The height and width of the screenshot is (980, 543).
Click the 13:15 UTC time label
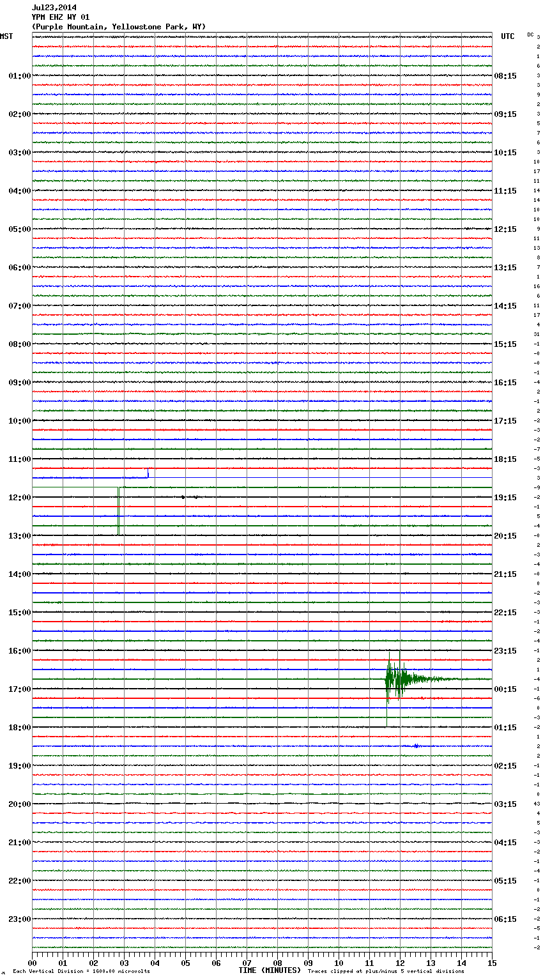tap(505, 268)
